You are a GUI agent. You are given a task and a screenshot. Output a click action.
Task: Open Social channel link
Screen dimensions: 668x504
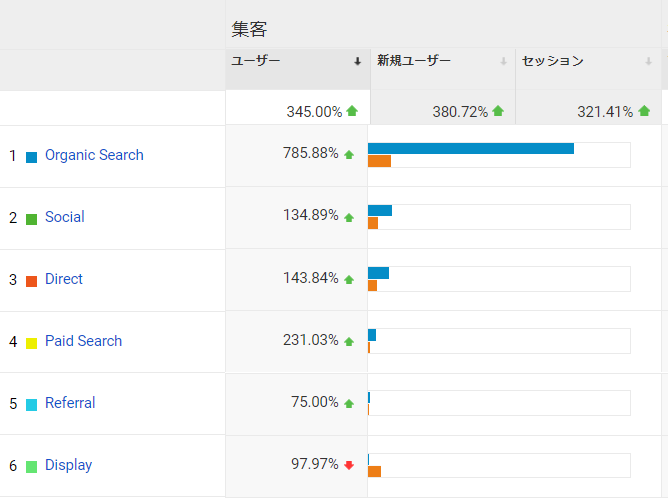pyautogui.click(x=65, y=217)
